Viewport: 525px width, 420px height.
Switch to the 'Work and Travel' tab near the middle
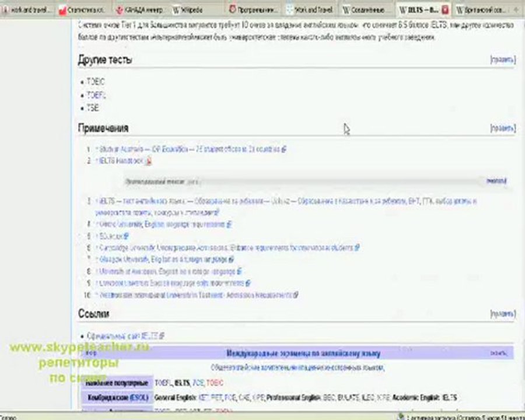coord(311,10)
